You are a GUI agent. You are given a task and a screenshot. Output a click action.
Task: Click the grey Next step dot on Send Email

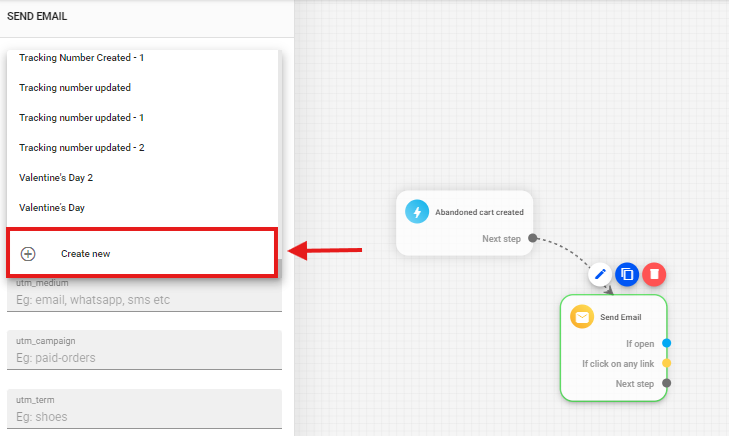[667, 383]
